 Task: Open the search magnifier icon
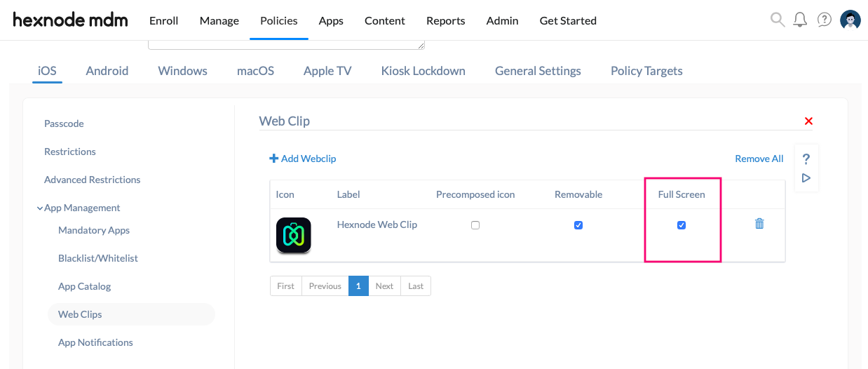(x=778, y=20)
